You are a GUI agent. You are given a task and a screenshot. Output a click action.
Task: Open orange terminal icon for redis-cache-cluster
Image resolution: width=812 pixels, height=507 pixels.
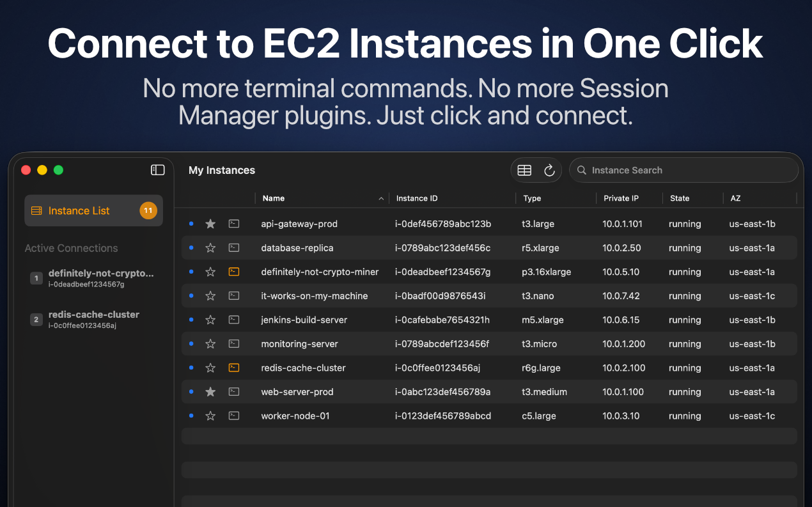(x=234, y=368)
